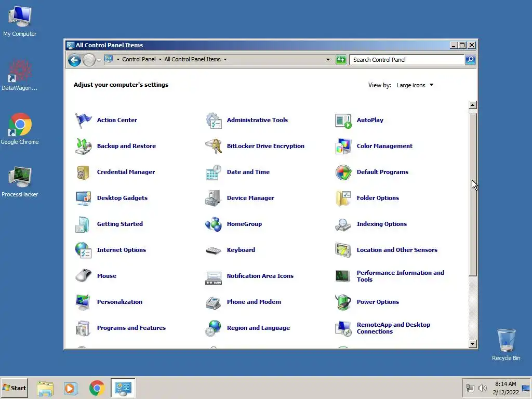Open Indexing Options magnifier icon
Image resolution: width=532 pixels, height=399 pixels.
tap(343, 225)
